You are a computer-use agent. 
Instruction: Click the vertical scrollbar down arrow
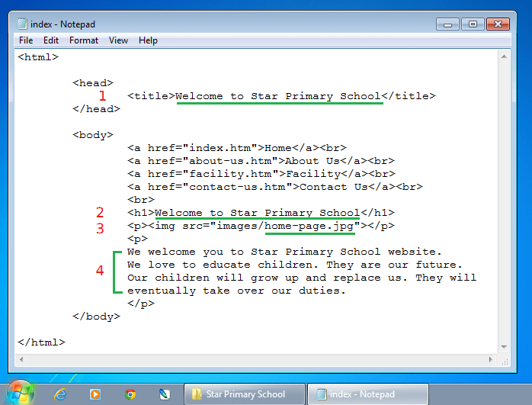point(504,347)
